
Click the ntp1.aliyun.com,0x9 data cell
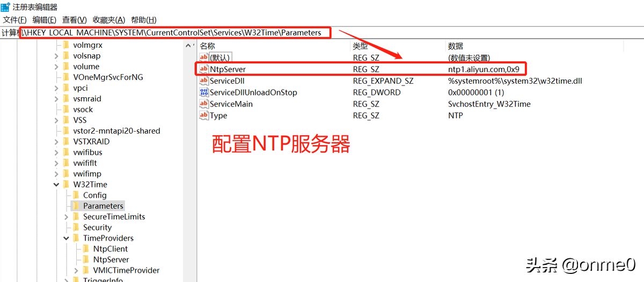(484, 69)
